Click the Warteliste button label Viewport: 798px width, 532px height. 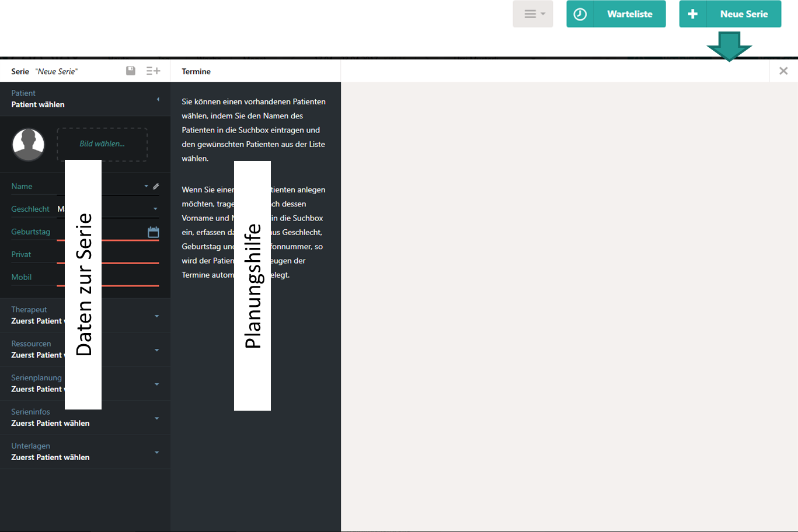(629, 14)
